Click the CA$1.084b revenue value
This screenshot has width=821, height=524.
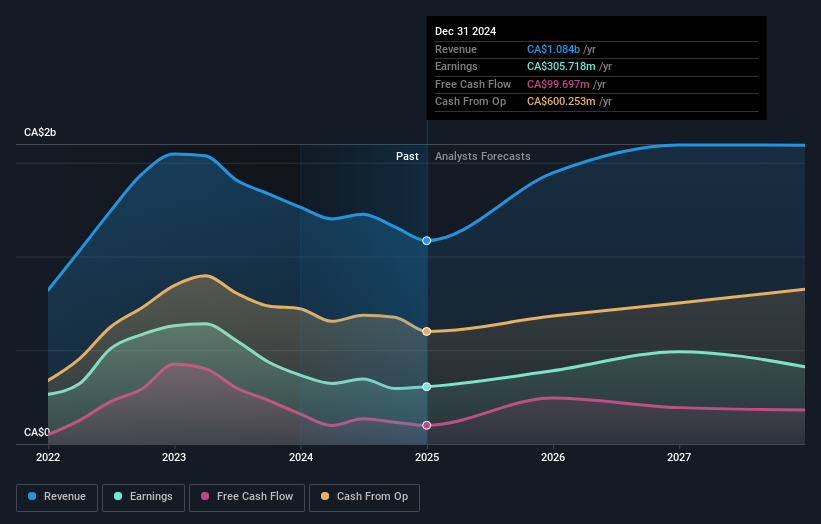(553, 49)
